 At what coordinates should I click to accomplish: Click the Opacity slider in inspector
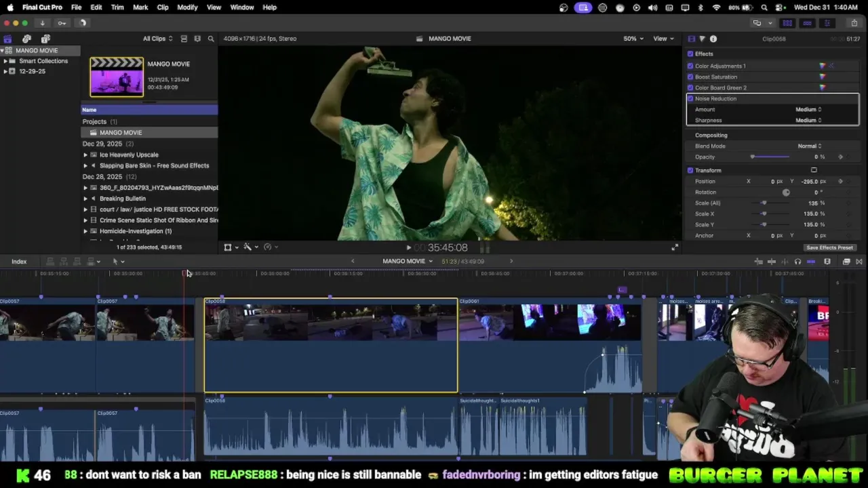click(770, 157)
